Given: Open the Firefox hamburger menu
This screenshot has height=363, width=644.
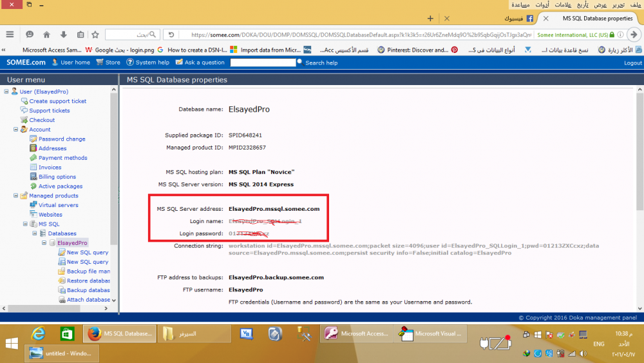Looking at the screenshot, I should (10, 35).
